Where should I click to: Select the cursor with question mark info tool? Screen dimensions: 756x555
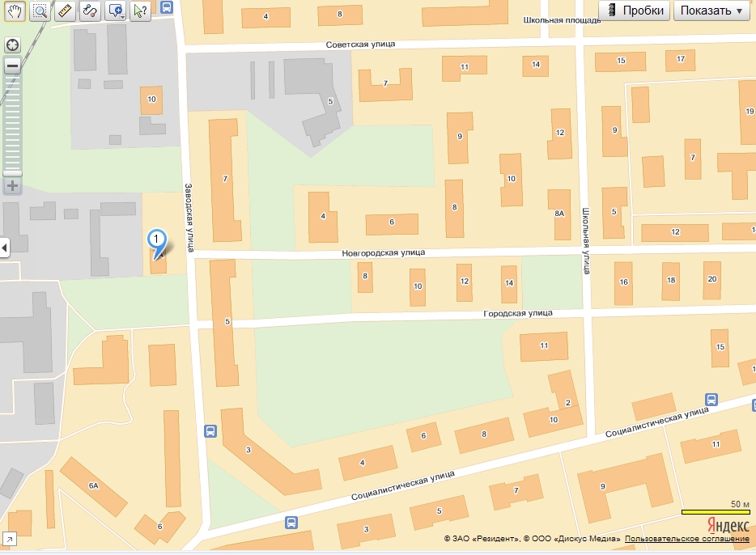141,11
